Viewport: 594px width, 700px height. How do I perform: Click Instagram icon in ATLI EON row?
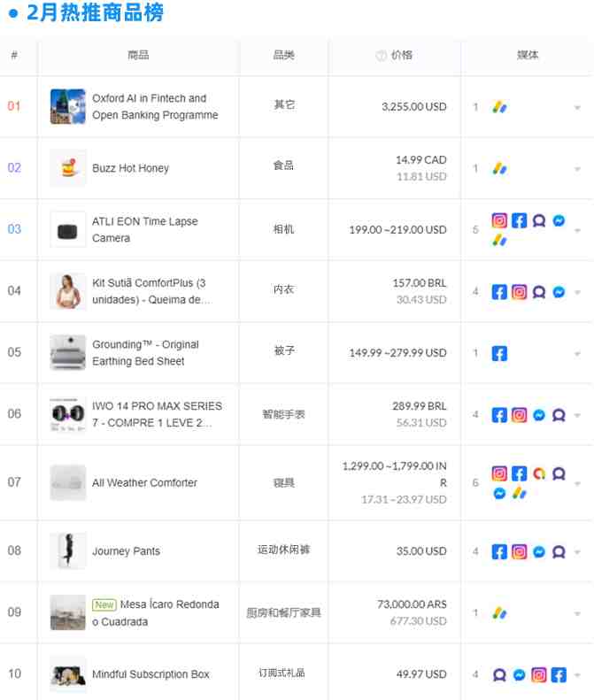499,220
